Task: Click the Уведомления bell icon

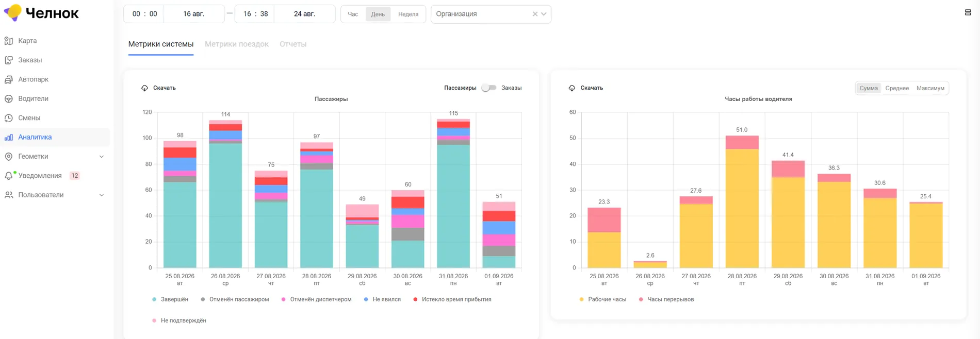Action: (x=9, y=176)
